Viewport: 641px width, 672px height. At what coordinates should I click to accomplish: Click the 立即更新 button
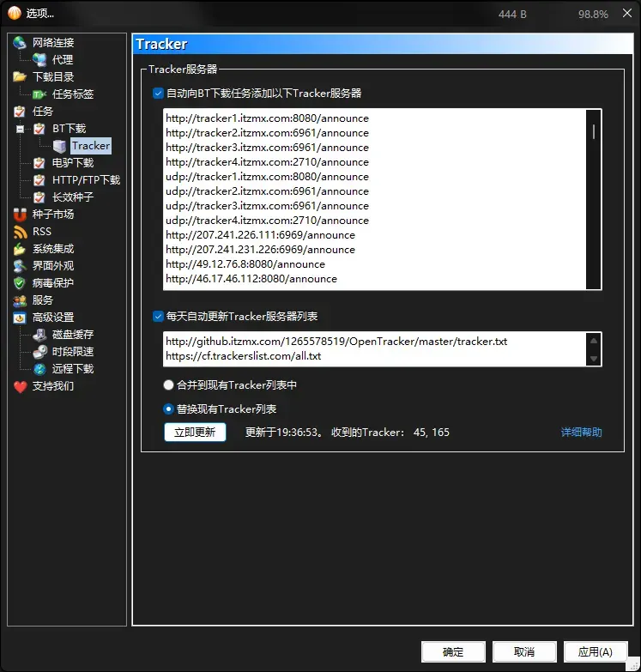[195, 432]
